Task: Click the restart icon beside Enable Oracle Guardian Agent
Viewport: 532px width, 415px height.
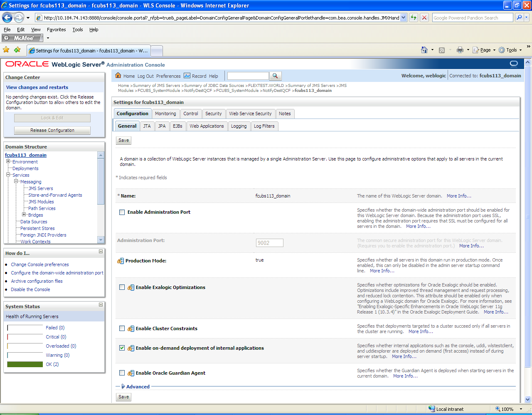Action: pyautogui.click(x=131, y=373)
